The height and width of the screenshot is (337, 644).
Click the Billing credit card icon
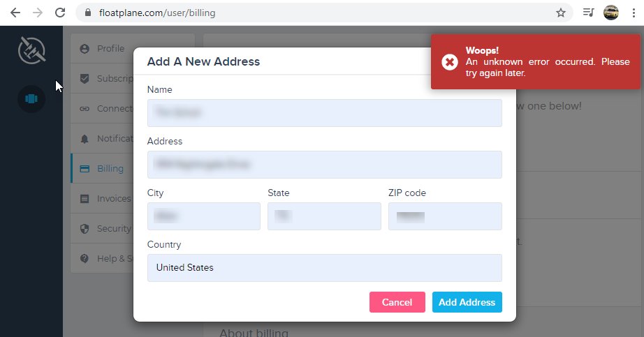pyautogui.click(x=85, y=169)
